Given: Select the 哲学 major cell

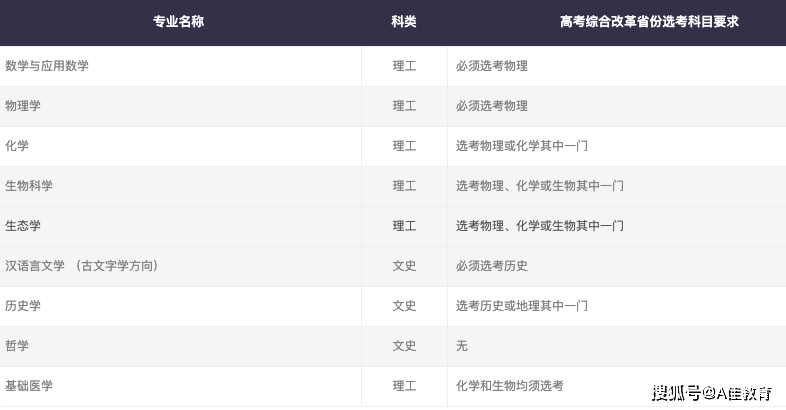Looking at the screenshot, I should tap(17, 346).
